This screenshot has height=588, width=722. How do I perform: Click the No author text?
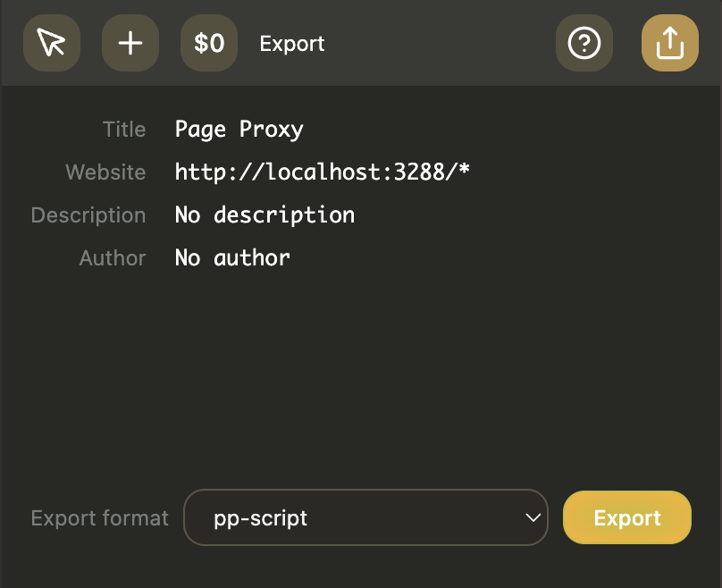(x=232, y=258)
